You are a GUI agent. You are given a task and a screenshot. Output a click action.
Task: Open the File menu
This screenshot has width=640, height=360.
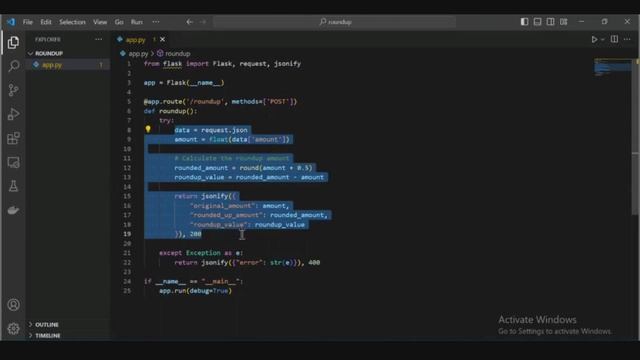(28, 22)
